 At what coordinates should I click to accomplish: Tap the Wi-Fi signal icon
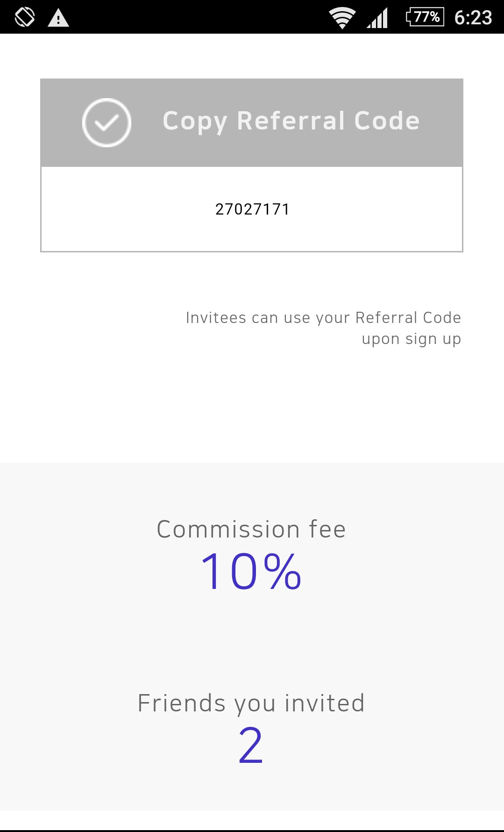coord(342,18)
